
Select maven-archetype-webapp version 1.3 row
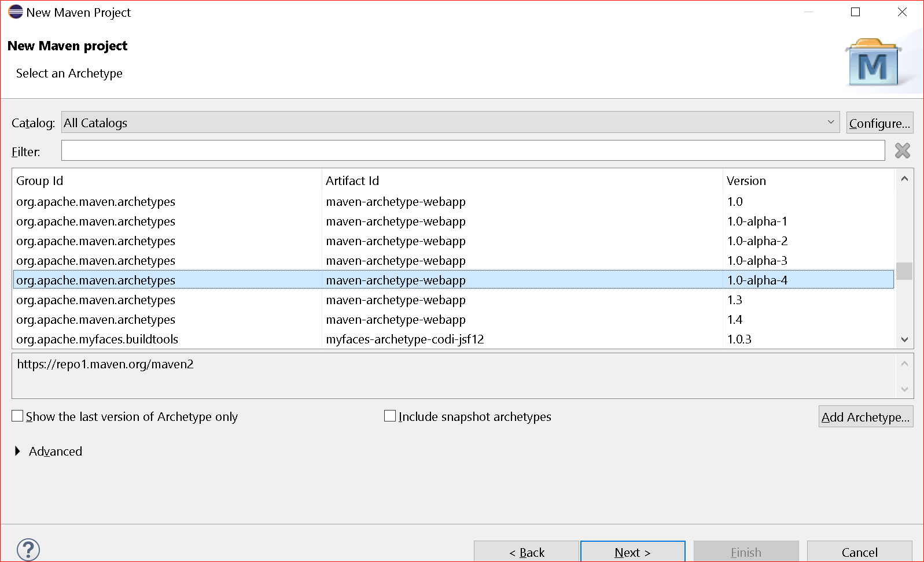453,300
